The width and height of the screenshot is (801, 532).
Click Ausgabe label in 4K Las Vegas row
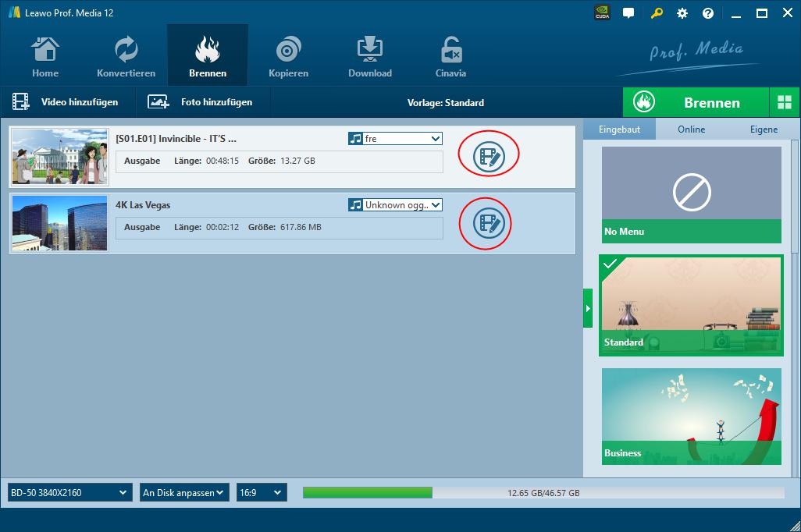(142, 227)
